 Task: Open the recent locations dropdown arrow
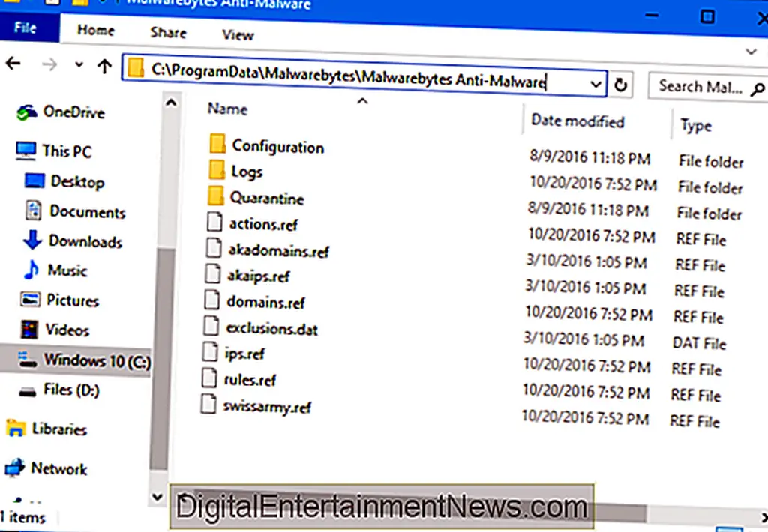(x=79, y=66)
